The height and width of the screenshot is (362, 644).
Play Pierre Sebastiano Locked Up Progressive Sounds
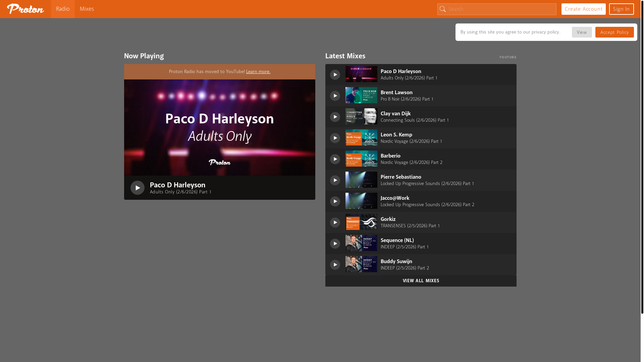(335, 180)
